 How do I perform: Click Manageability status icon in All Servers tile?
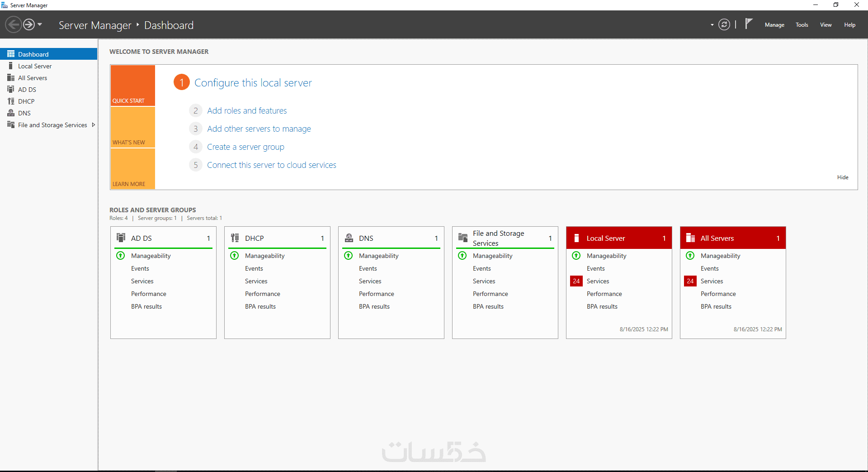[690, 256]
